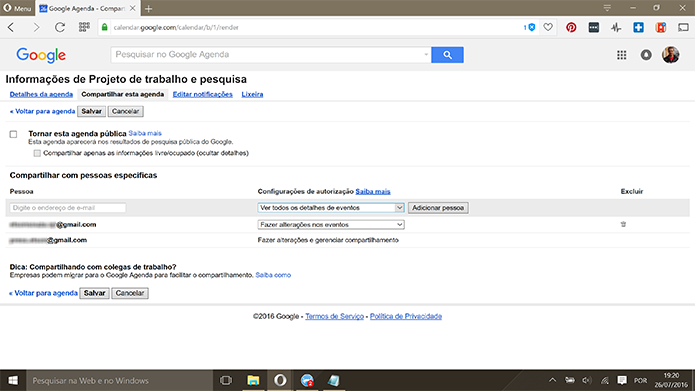Focus the email address input field
The image size is (695, 391).
(x=68, y=208)
